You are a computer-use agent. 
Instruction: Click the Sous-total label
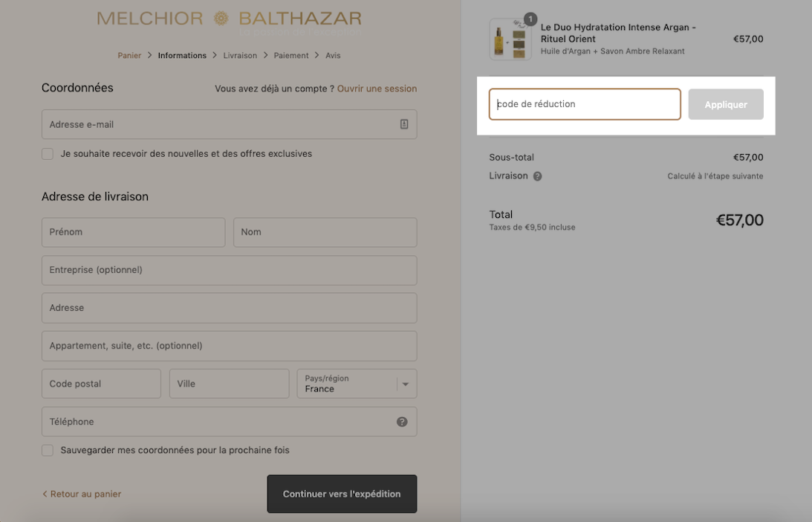coord(512,157)
